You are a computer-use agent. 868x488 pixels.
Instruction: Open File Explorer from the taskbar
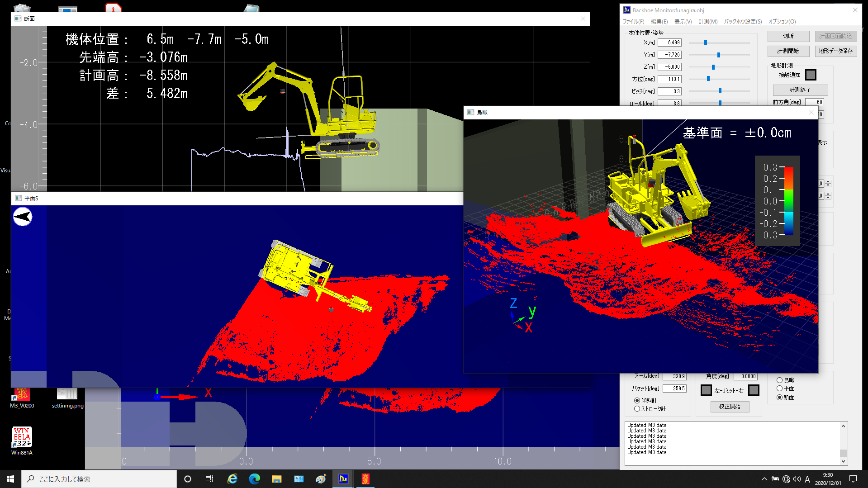pos(276,479)
